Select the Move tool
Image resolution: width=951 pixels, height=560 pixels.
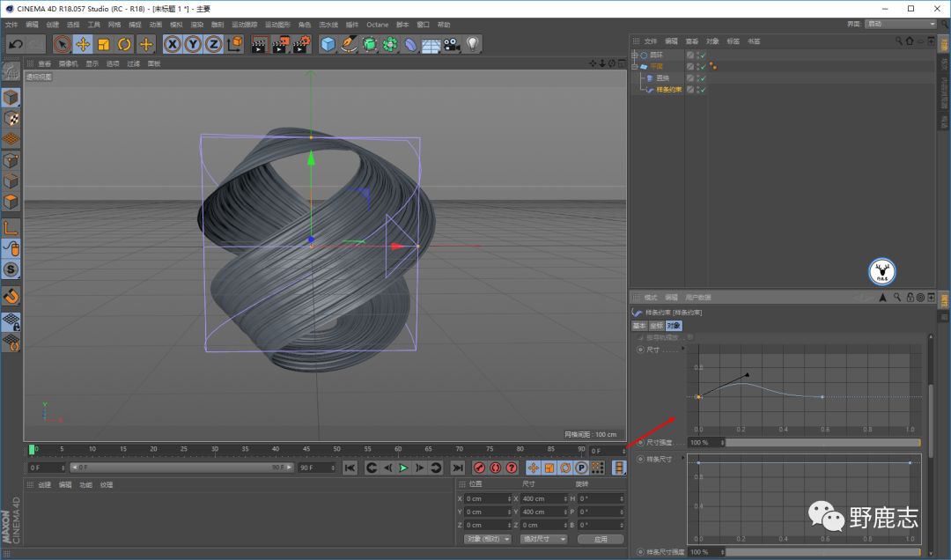coord(83,44)
